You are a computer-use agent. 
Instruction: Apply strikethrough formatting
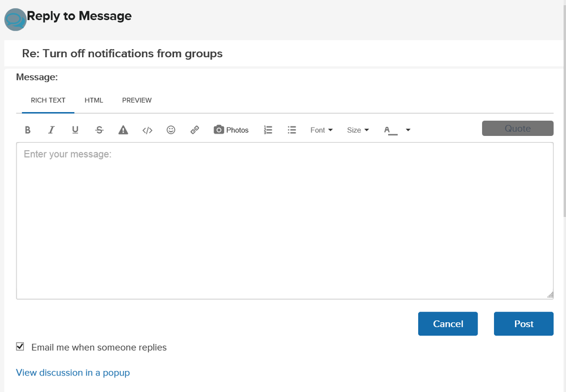(99, 130)
